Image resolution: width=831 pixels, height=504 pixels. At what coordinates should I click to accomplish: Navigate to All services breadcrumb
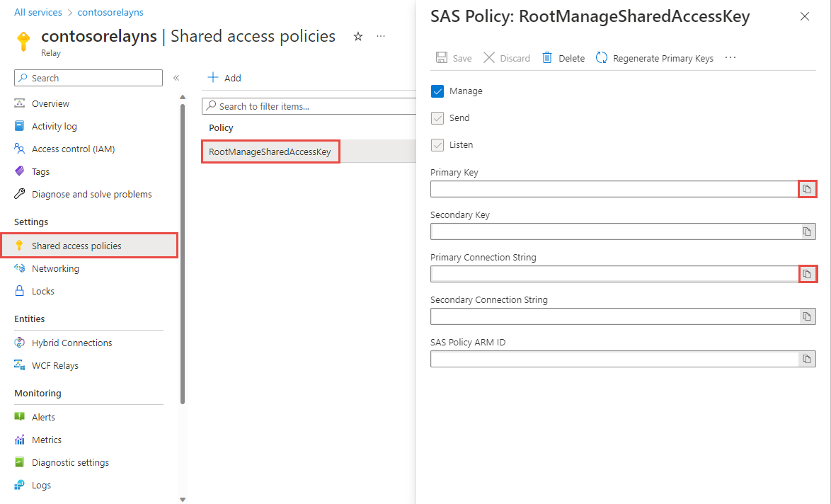tap(38, 12)
